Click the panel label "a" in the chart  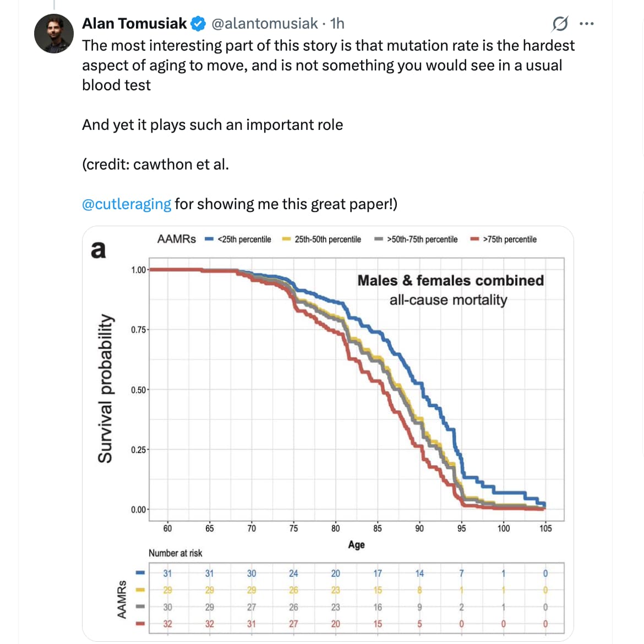click(98, 250)
